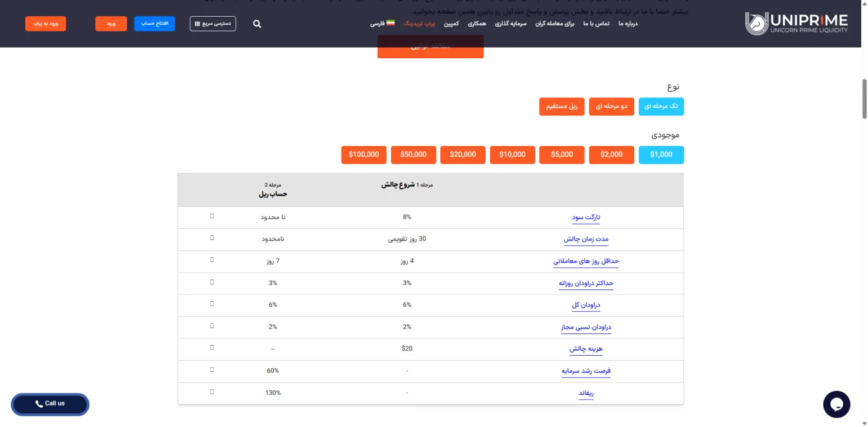Go to درباره ما in navigation
This screenshot has width=868, height=427.
[628, 24]
